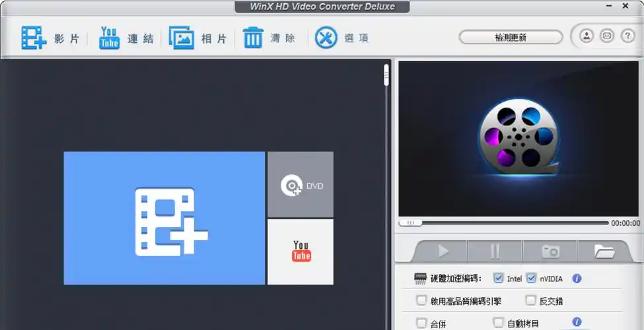644x330 pixels.
Task: Open the output folder button
Action: 604,251
